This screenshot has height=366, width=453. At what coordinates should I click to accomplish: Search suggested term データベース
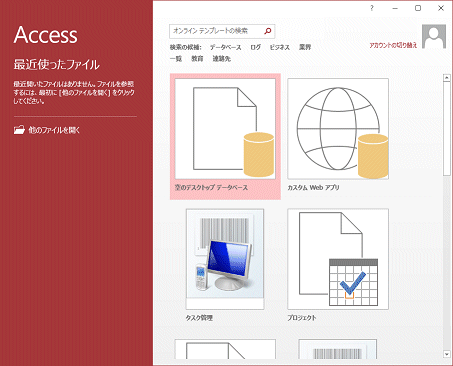(225, 47)
